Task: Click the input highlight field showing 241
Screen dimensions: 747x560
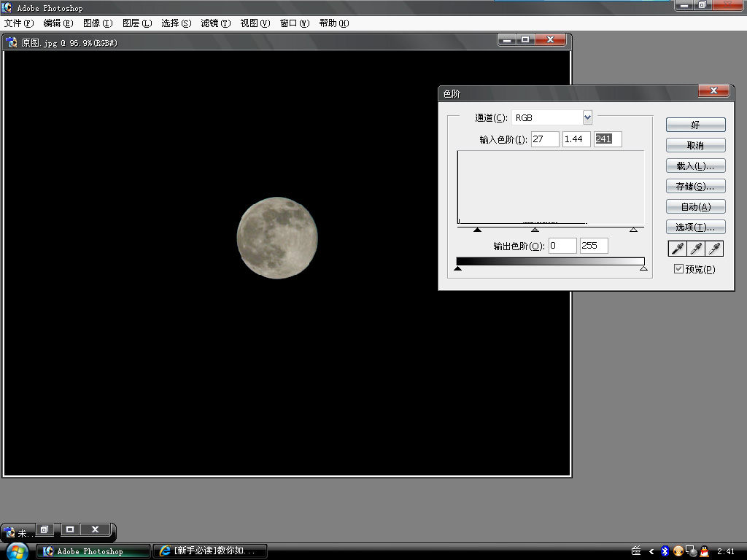Action: point(608,139)
